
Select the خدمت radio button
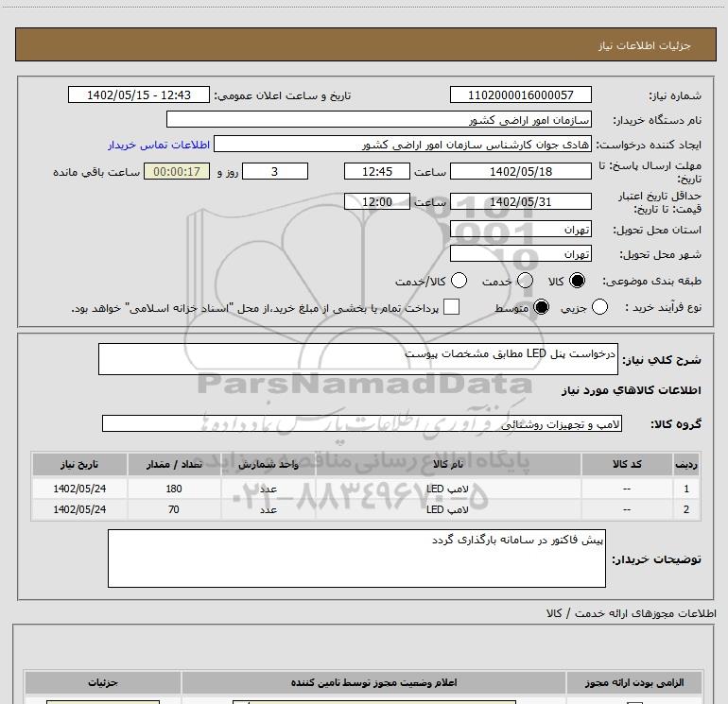525,281
